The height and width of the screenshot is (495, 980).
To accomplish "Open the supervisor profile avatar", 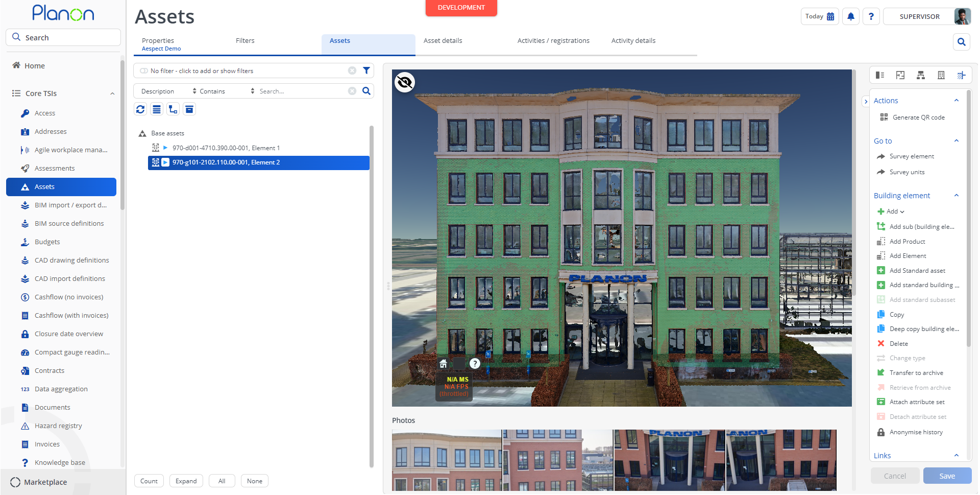I will pyautogui.click(x=962, y=16).
